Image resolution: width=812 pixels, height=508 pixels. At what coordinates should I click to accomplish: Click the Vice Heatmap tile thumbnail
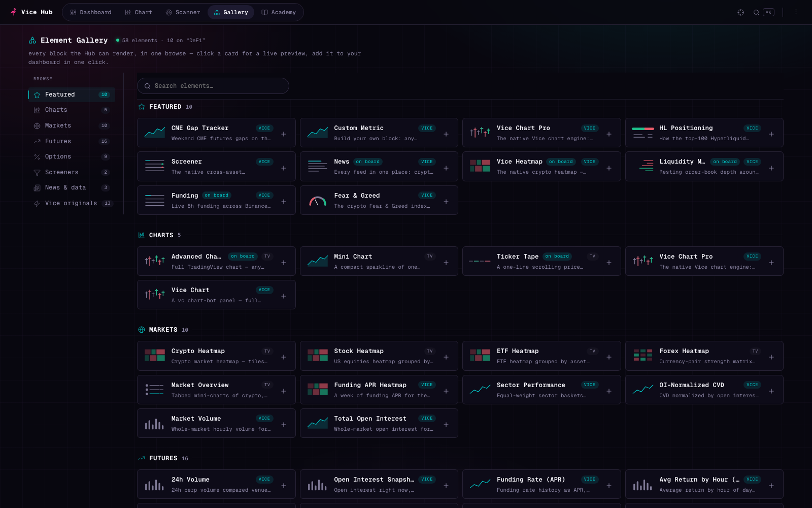coord(480,166)
